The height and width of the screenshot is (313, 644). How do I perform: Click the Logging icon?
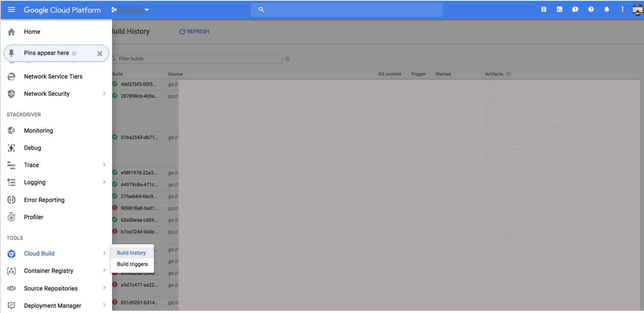[x=12, y=182]
